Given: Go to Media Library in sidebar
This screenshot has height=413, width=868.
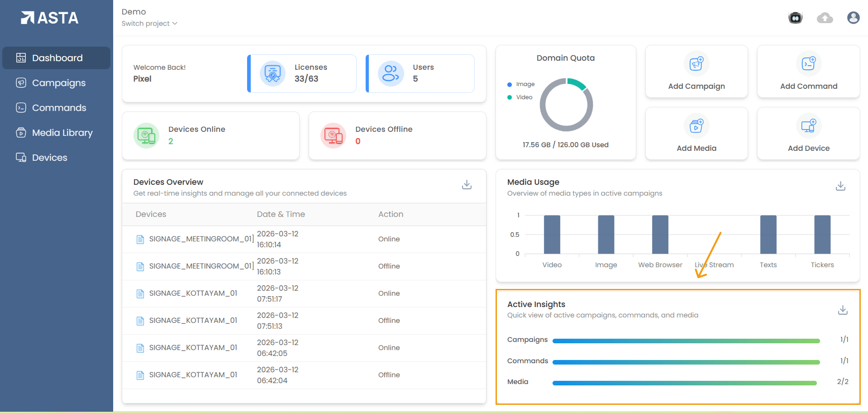Looking at the screenshot, I should pos(62,133).
